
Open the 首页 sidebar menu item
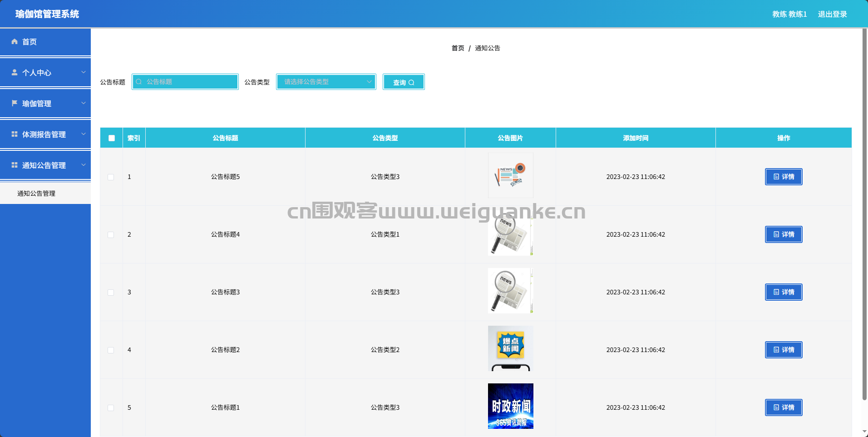pos(45,42)
